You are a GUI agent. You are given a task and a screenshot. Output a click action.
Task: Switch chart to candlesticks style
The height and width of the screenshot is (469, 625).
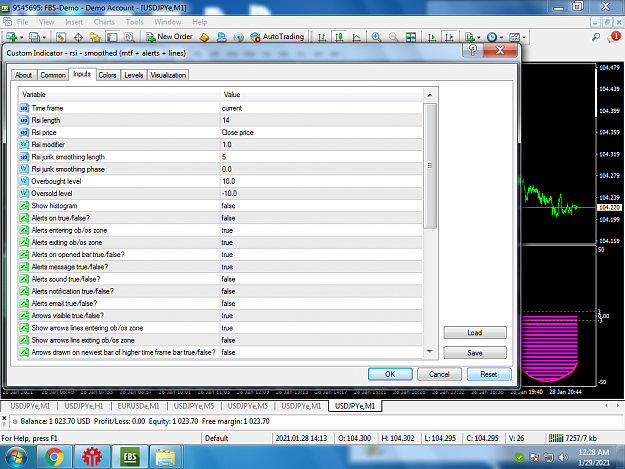click(x=339, y=37)
